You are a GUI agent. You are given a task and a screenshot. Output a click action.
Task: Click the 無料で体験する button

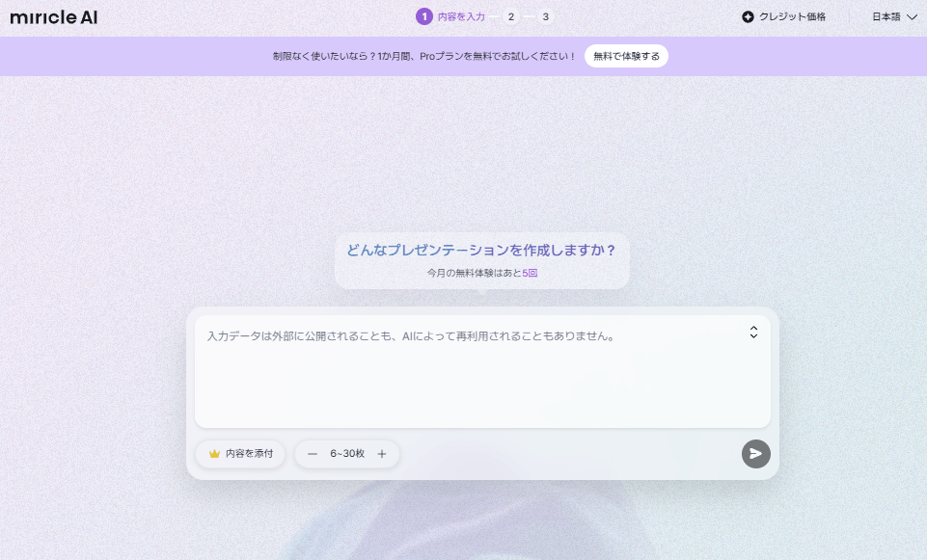(x=626, y=56)
